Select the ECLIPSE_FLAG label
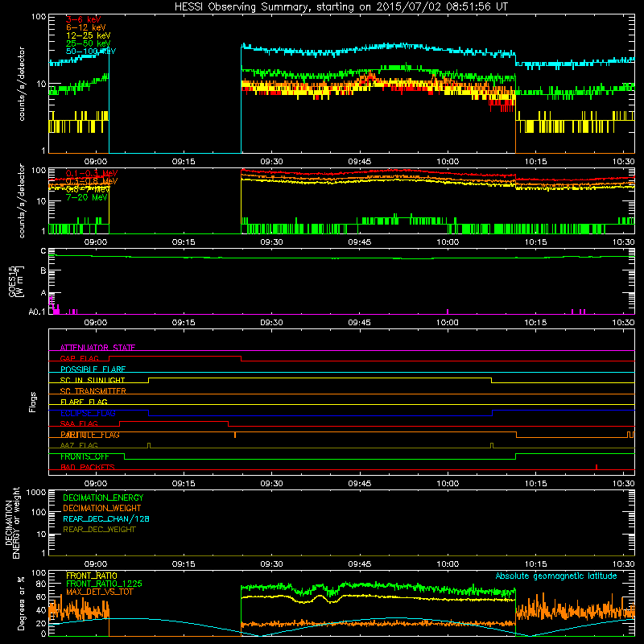The image size is (644, 644). point(88,413)
